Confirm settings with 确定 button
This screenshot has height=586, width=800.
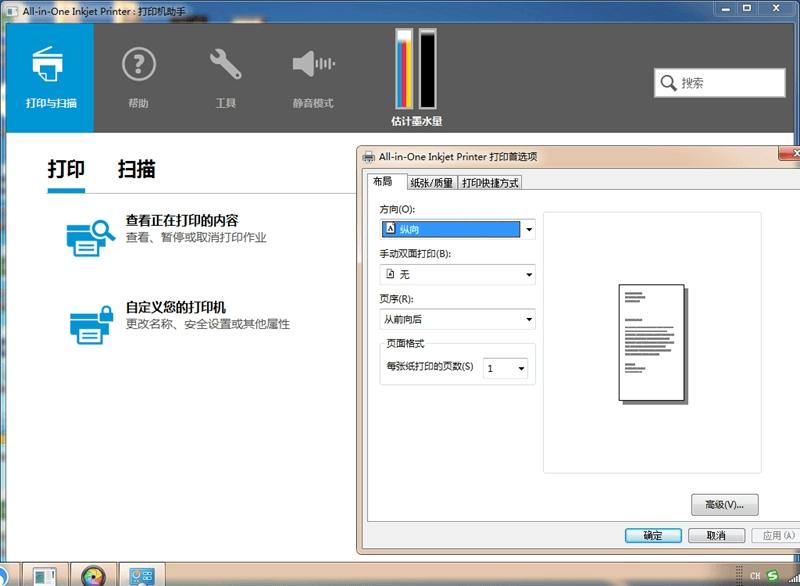652,536
